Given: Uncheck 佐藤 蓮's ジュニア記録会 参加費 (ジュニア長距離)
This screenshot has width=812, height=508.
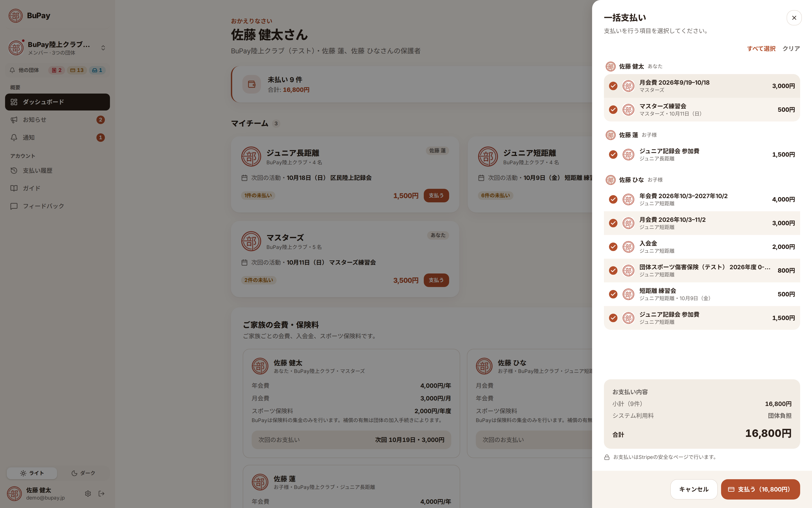Looking at the screenshot, I should (x=613, y=155).
